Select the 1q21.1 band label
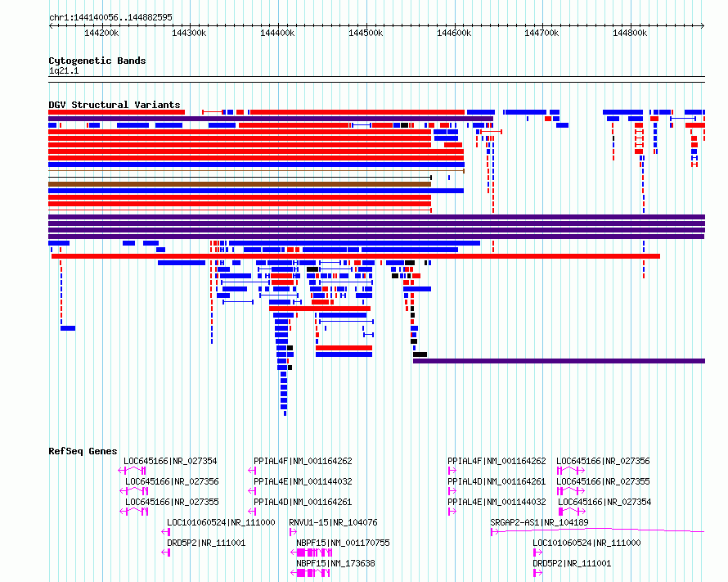The height and width of the screenshot is (582, 728). point(64,70)
